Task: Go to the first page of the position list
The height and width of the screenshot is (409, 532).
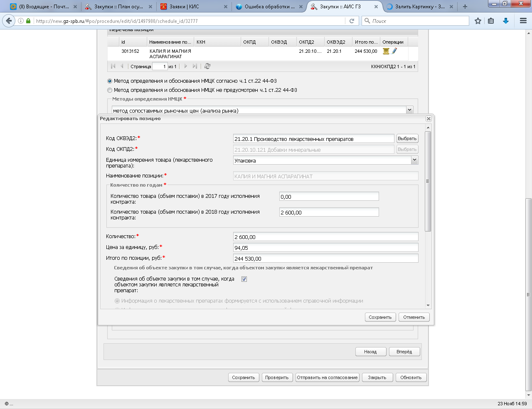Action: [113, 66]
